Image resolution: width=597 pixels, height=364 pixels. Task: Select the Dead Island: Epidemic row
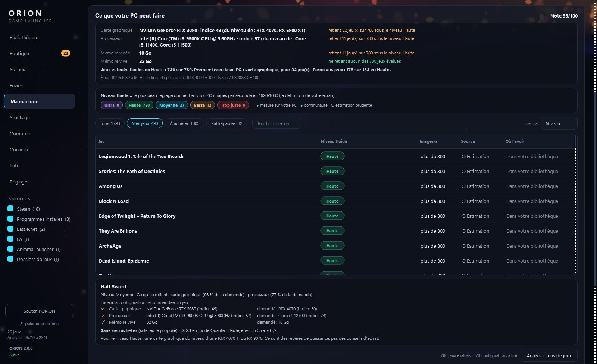[x=335, y=261]
